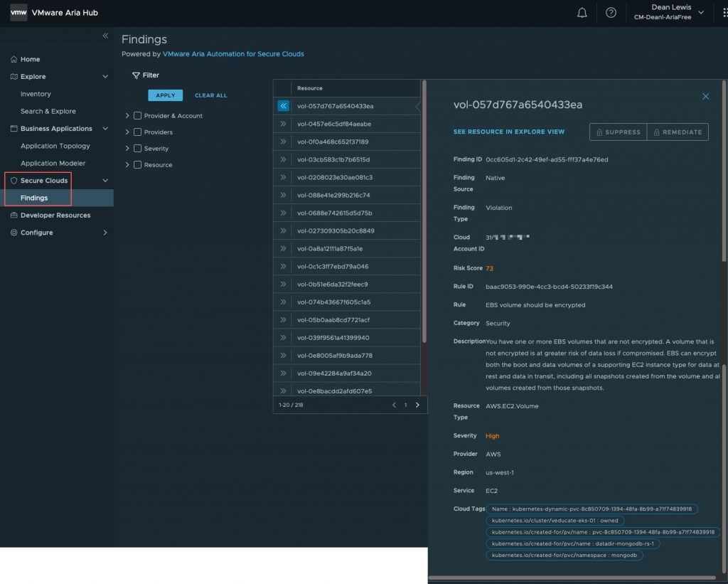Go to previous page of findings
Image resolution: width=728 pixels, height=584 pixels.
[x=394, y=405]
